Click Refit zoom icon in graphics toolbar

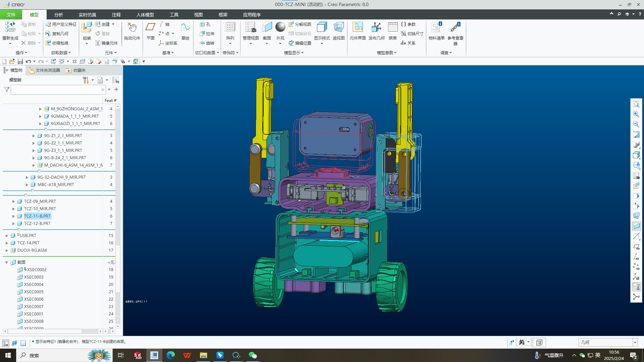coord(636,105)
